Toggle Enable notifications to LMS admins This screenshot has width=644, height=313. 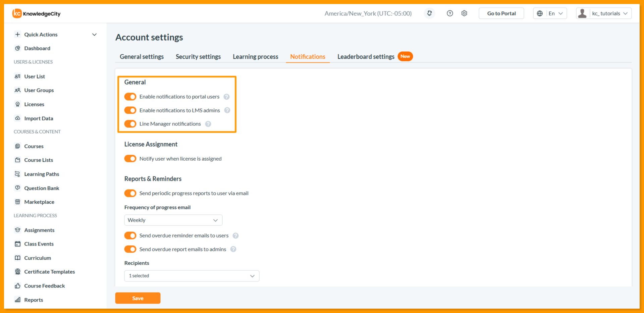click(130, 110)
